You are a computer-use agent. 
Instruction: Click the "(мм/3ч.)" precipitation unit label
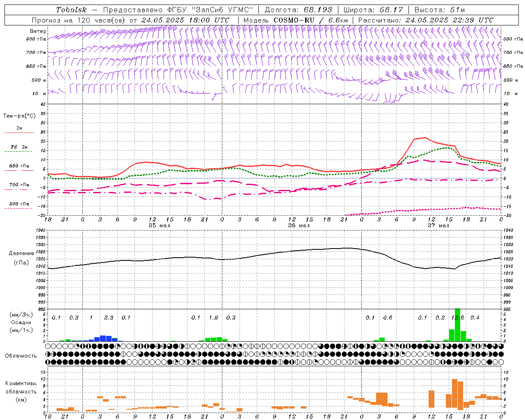coord(21,315)
